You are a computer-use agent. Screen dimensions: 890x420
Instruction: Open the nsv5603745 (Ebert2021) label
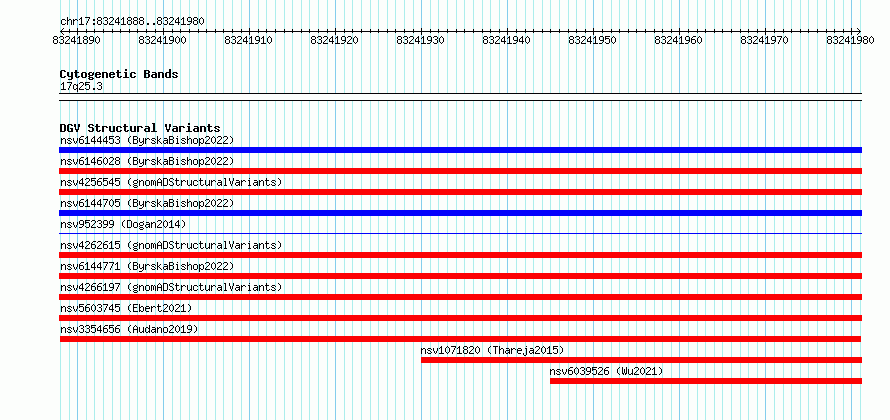tap(126, 308)
